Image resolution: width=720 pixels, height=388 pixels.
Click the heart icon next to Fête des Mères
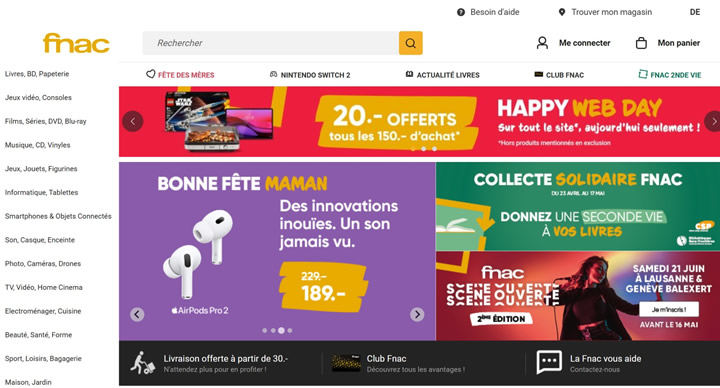[x=151, y=74]
